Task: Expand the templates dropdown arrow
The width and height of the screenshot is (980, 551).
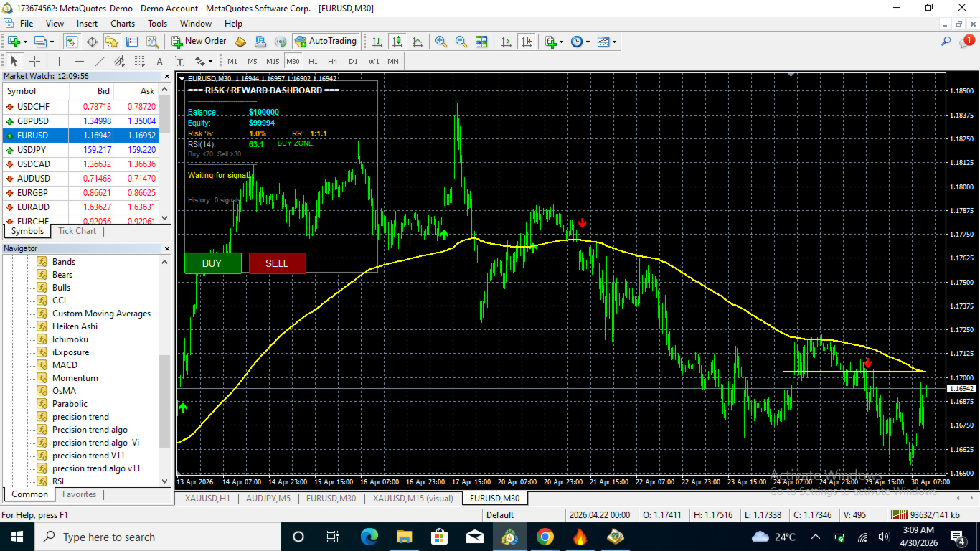Action: (x=614, y=42)
